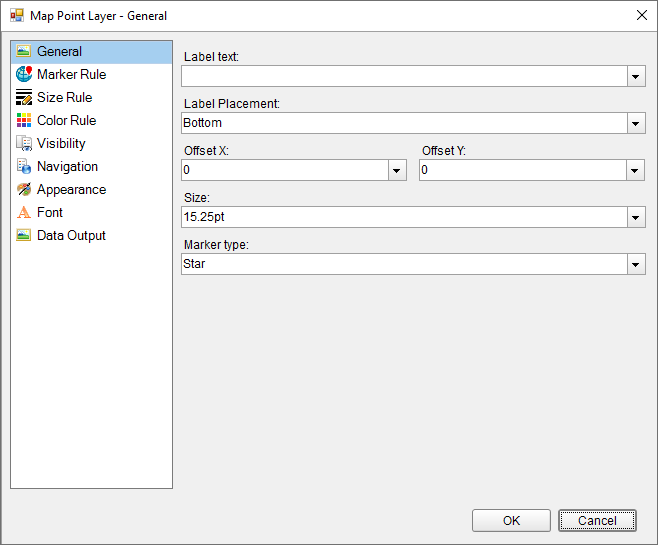Switch to the Data Output page

[71, 236]
